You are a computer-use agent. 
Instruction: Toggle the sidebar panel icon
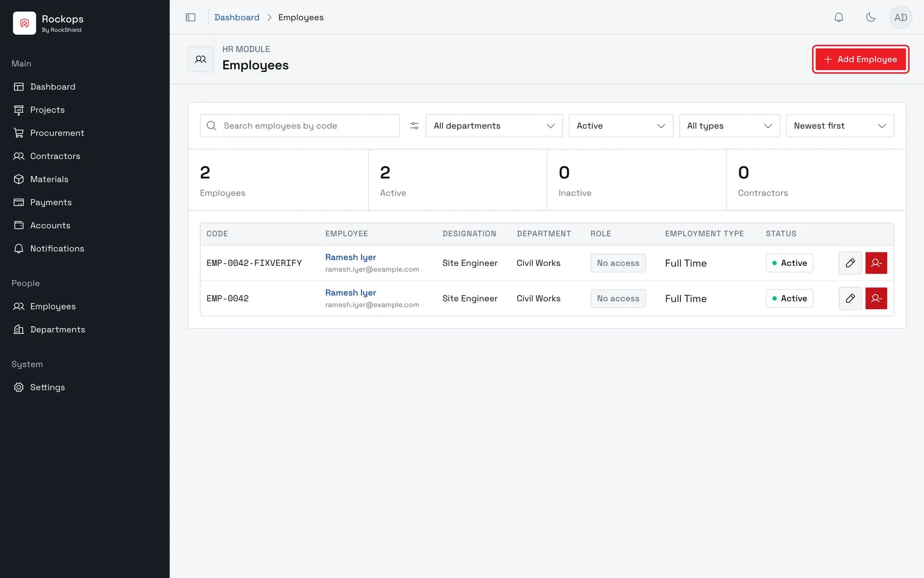(191, 17)
